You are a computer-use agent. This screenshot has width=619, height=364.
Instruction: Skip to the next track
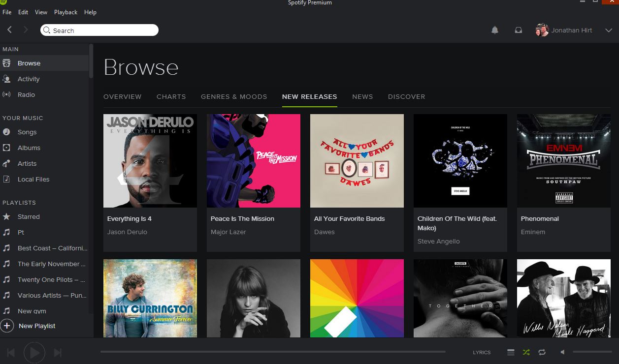click(x=58, y=352)
